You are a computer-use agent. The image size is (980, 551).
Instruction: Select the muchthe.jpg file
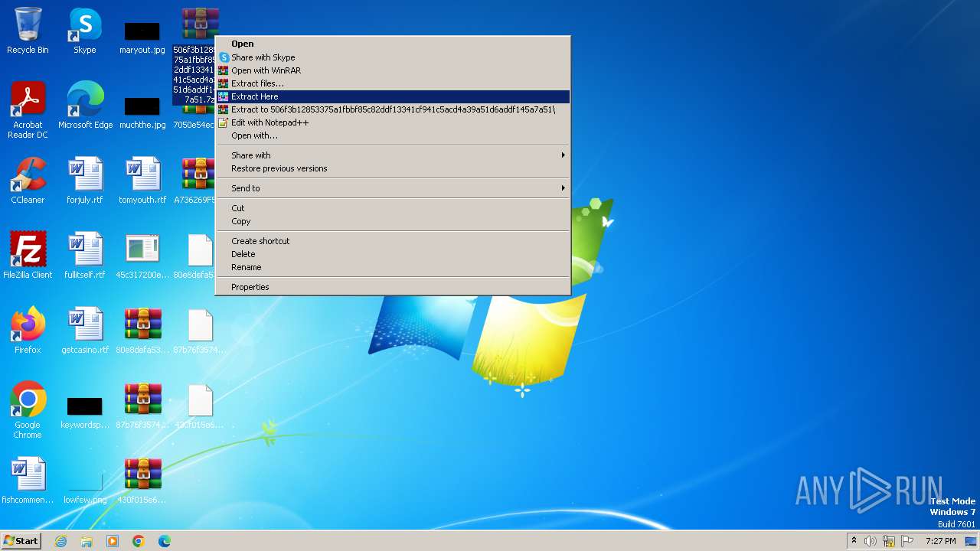[x=142, y=111]
